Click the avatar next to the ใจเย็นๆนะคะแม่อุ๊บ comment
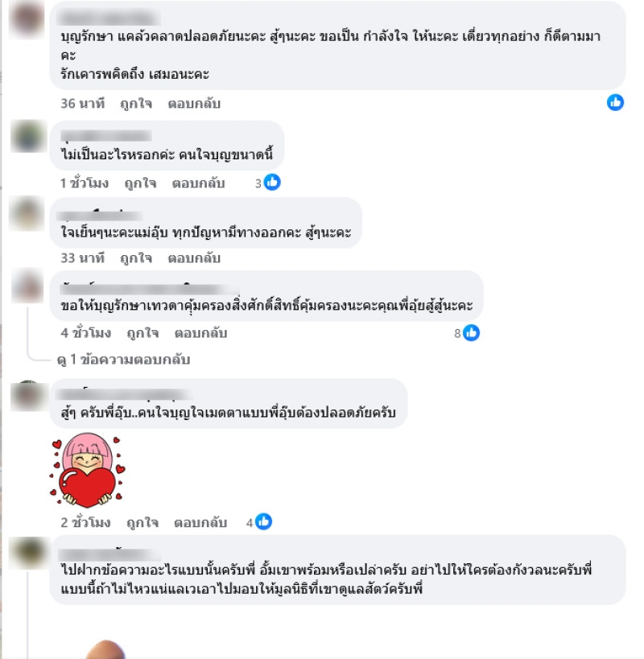The width and height of the screenshot is (644, 659). [27, 213]
